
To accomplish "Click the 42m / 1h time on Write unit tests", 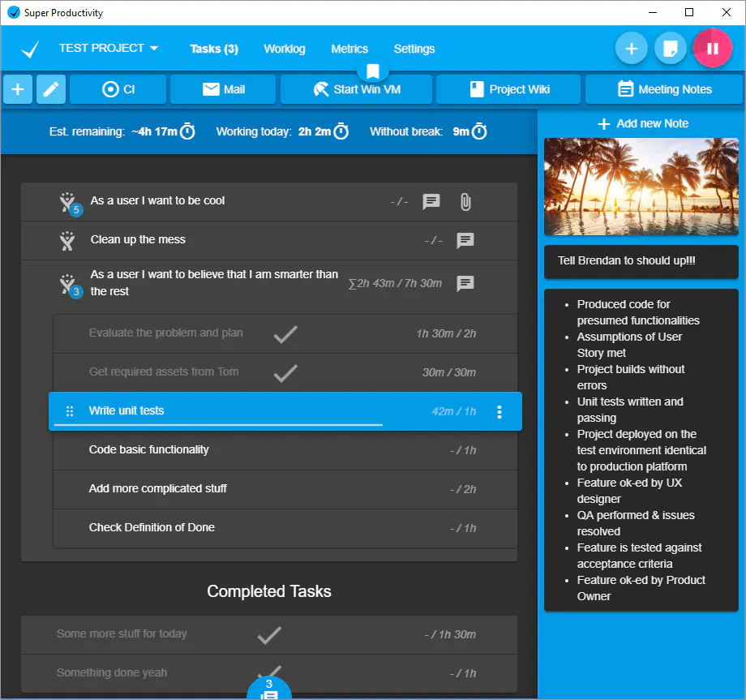I will [453, 411].
